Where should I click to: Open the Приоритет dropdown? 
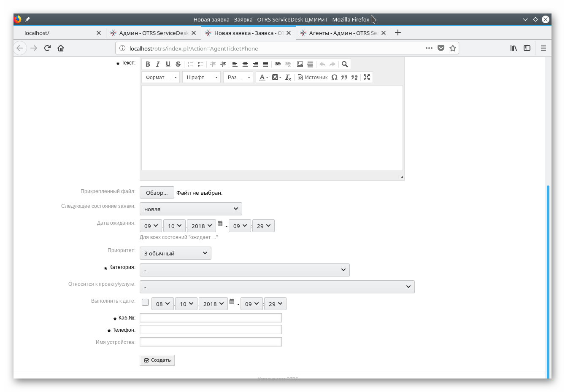tap(176, 253)
